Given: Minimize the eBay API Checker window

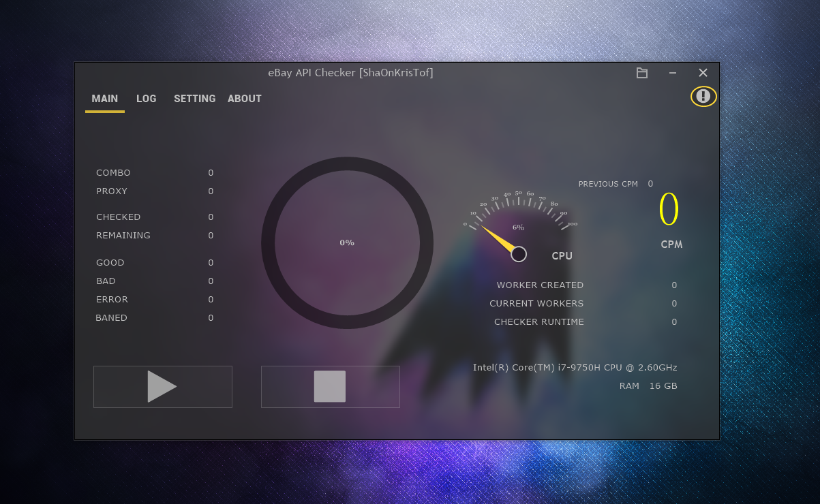Looking at the screenshot, I should tap(673, 73).
